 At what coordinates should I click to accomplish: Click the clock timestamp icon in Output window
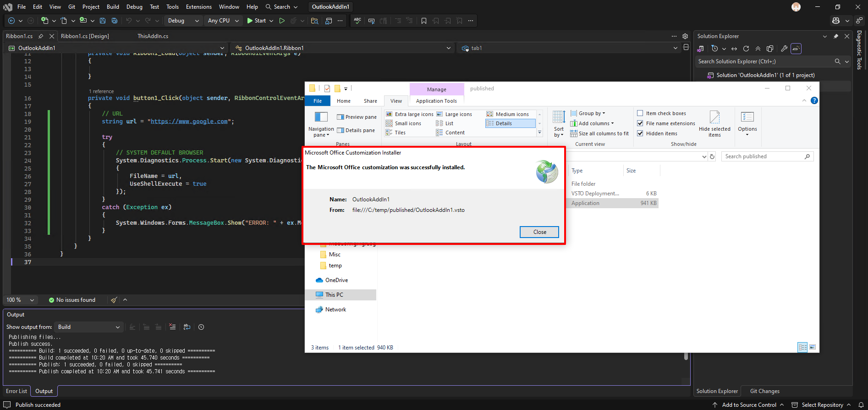tap(201, 327)
